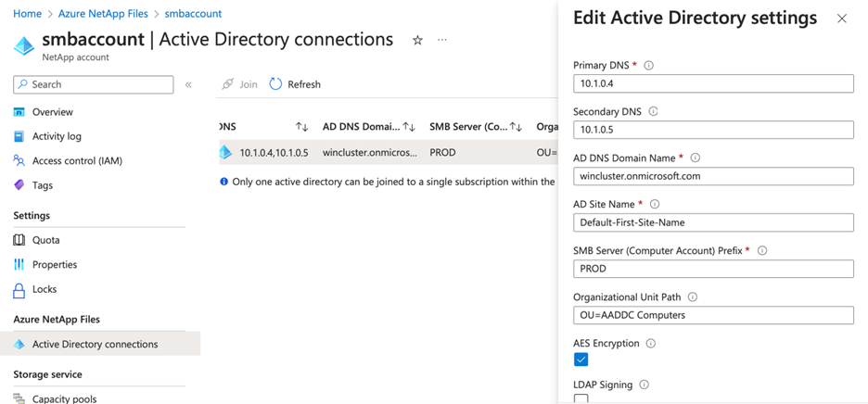Favorite this page with the star icon
Viewport: 868px width, 404px height.
point(417,41)
